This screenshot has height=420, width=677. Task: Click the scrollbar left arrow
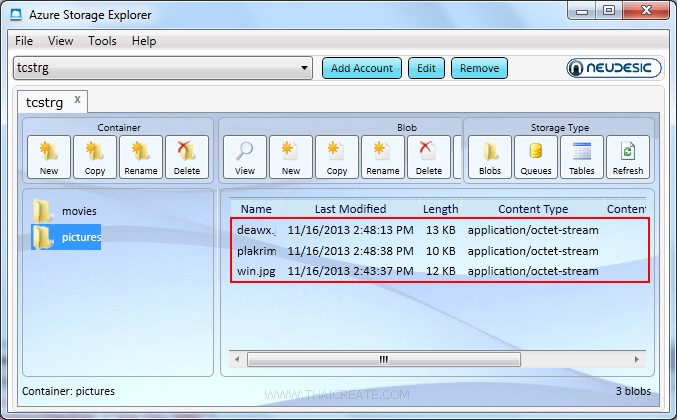click(x=237, y=359)
